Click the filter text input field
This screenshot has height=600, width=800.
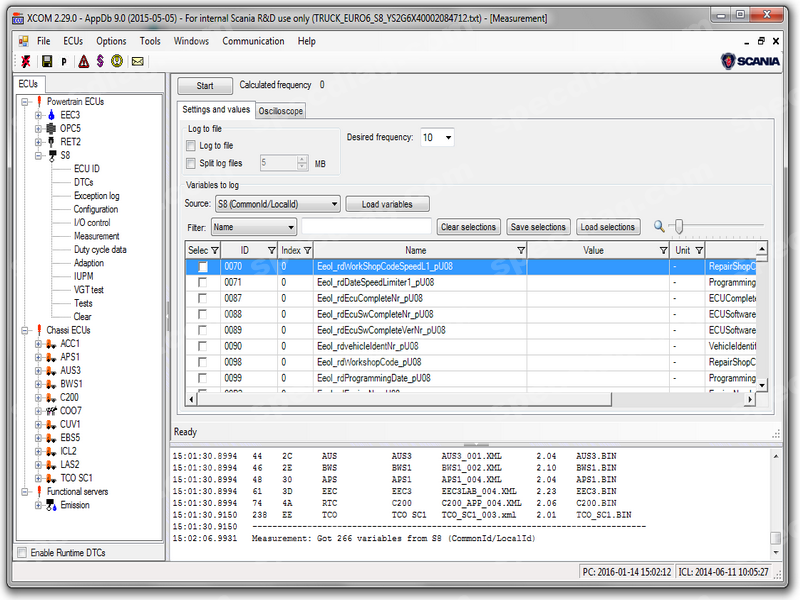pos(366,227)
